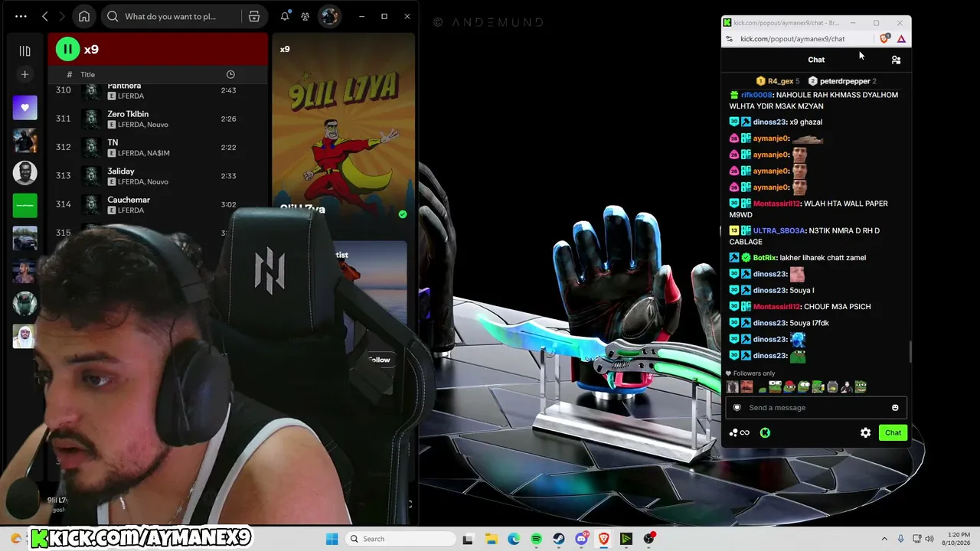Image resolution: width=980 pixels, height=551 pixels.
Task: Open the green playlist cover in sidebar
Action: pyautogui.click(x=24, y=205)
